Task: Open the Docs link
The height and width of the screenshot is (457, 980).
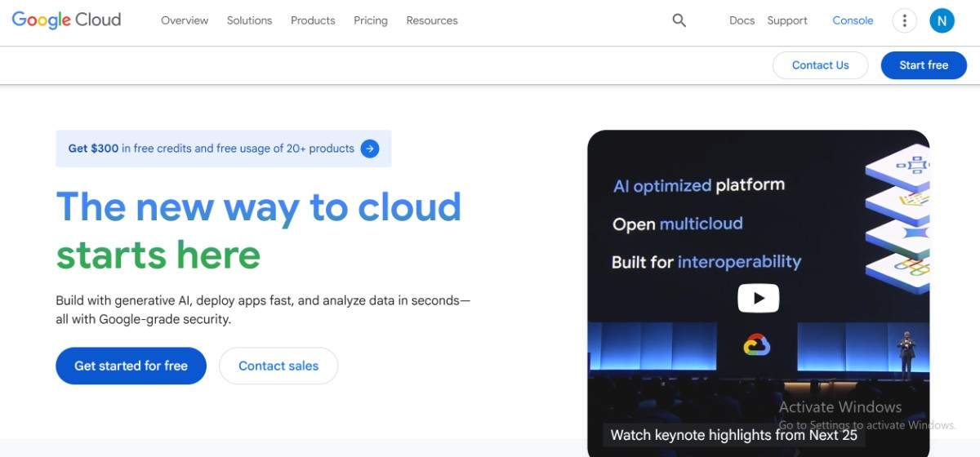Action: click(x=742, y=20)
